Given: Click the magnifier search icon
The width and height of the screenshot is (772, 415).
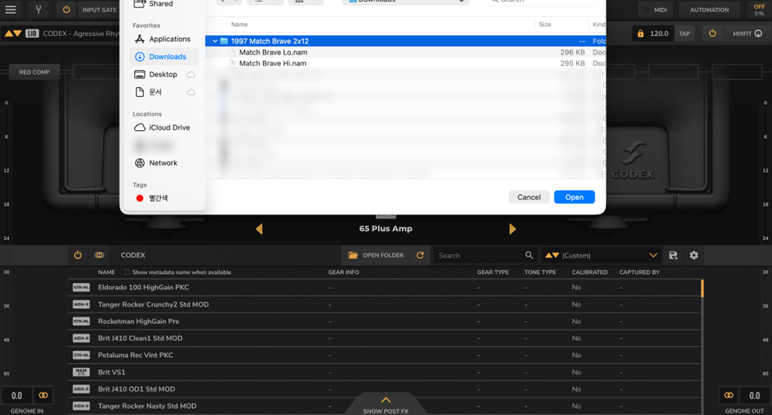Looking at the screenshot, I should point(529,255).
